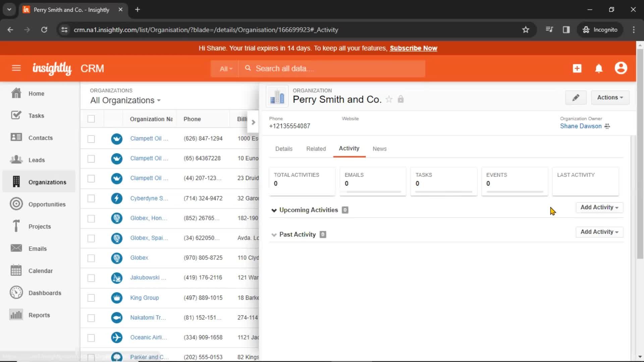Click the Insightly logo
This screenshot has height=362, width=644.
pyautogui.click(x=52, y=68)
